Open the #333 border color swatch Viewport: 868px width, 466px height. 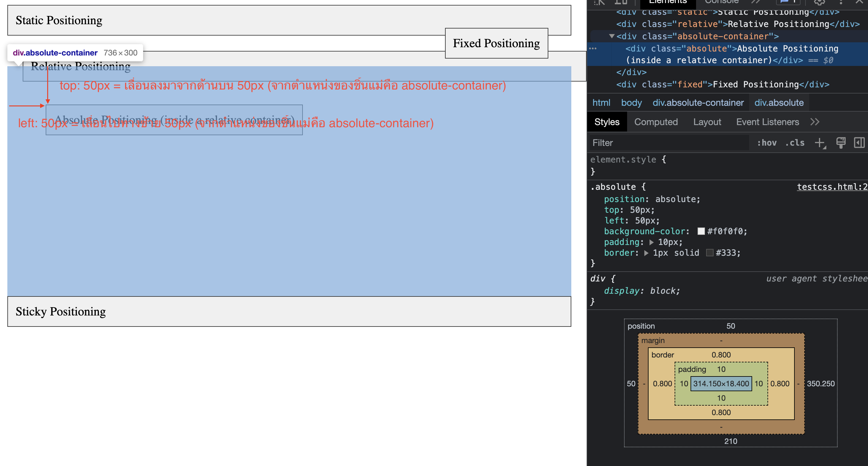click(x=710, y=253)
